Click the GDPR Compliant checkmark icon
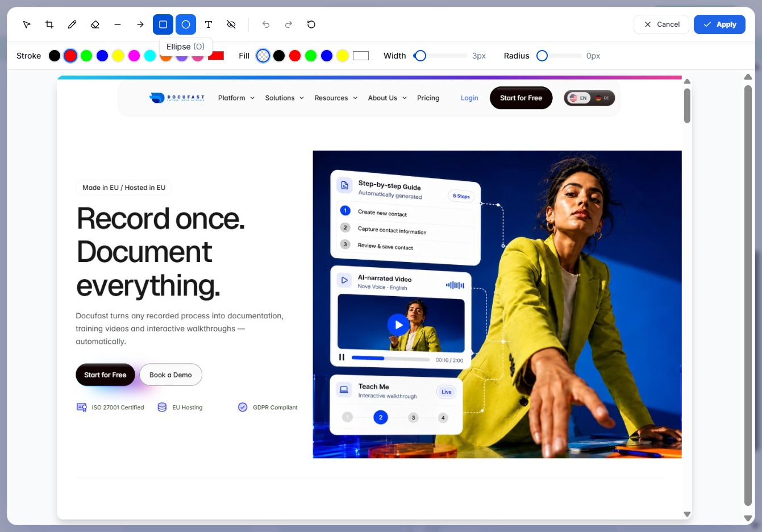 click(243, 407)
